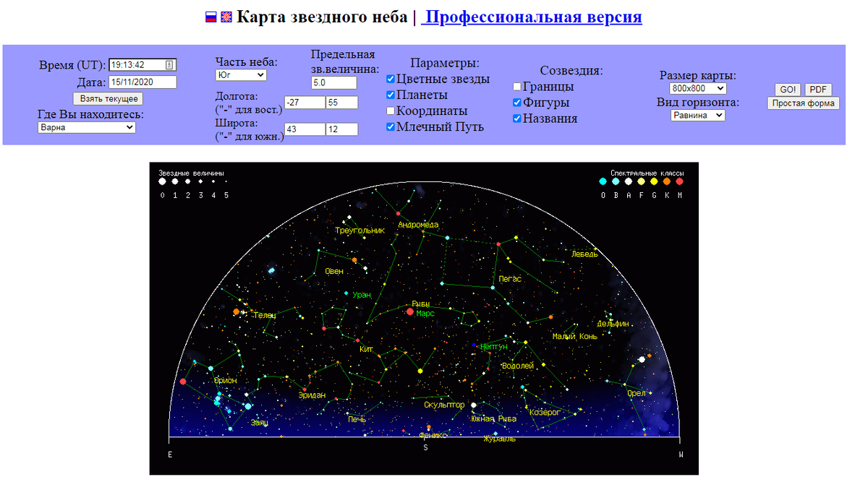Click the Простая форма button
Screen dimensions: 868x477
tap(803, 103)
